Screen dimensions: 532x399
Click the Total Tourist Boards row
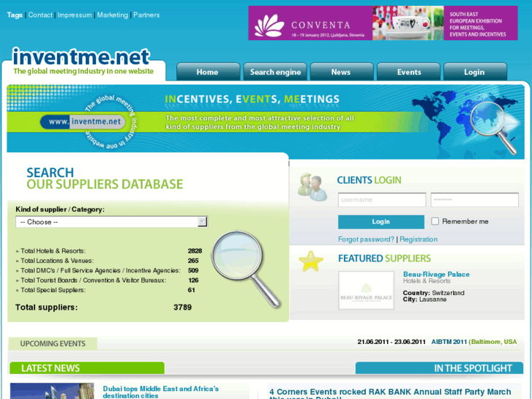[108, 280]
